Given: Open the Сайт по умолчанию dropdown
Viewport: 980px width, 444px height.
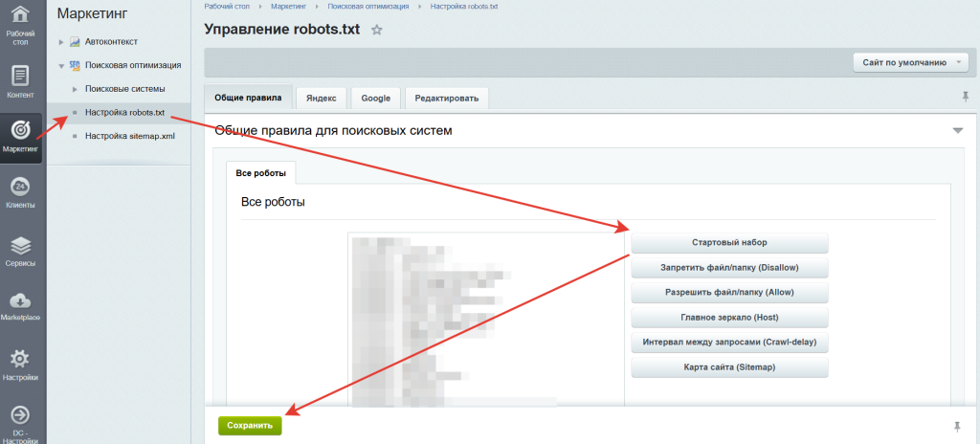Looking at the screenshot, I should pos(911,62).
